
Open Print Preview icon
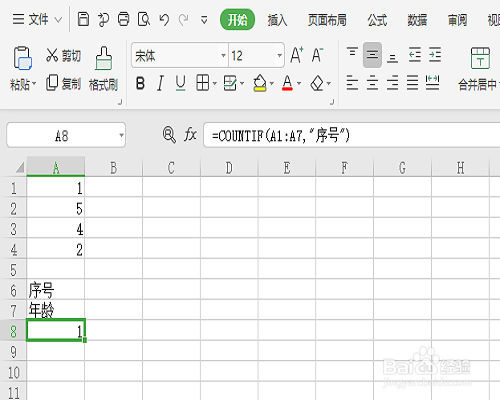[x=144, y=19]
